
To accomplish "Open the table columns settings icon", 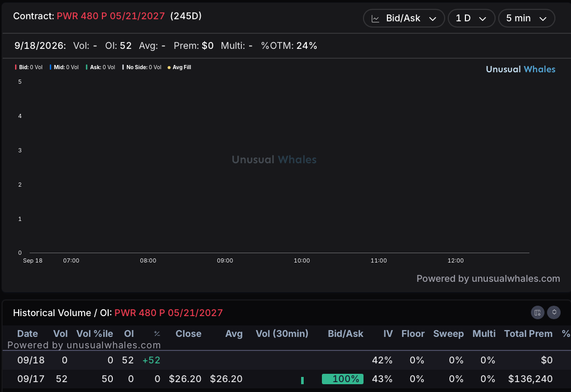I will click(x=537, y=312).
